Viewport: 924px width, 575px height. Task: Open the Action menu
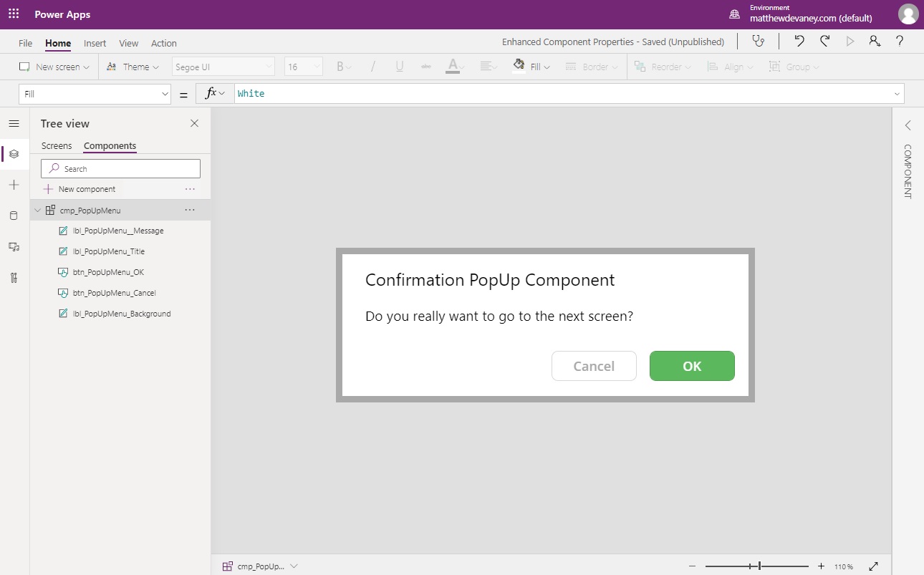163,43
